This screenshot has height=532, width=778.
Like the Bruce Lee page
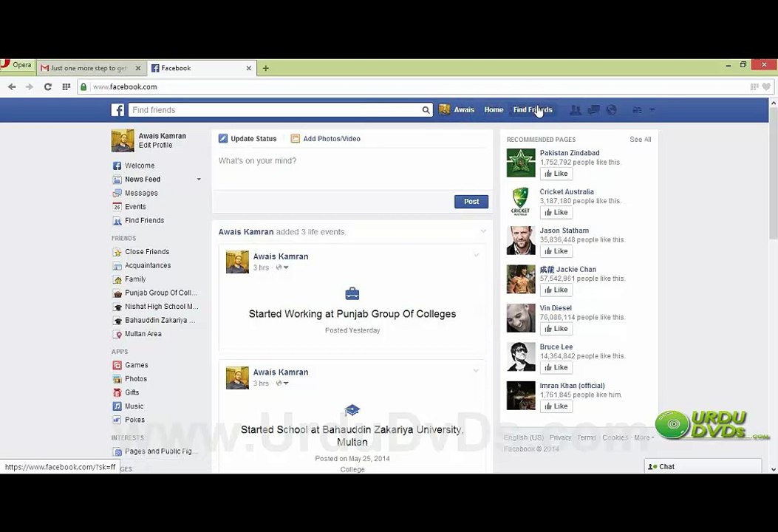pos(556,367)
